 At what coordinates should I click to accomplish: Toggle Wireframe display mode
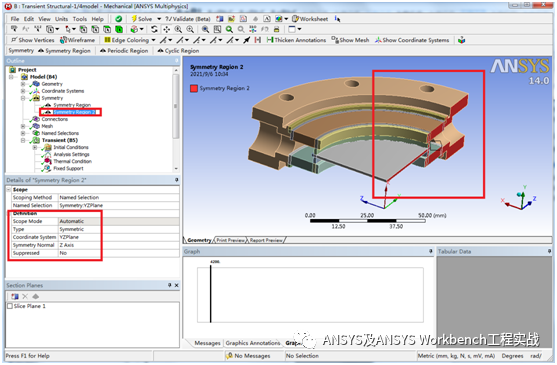point(77,40)
